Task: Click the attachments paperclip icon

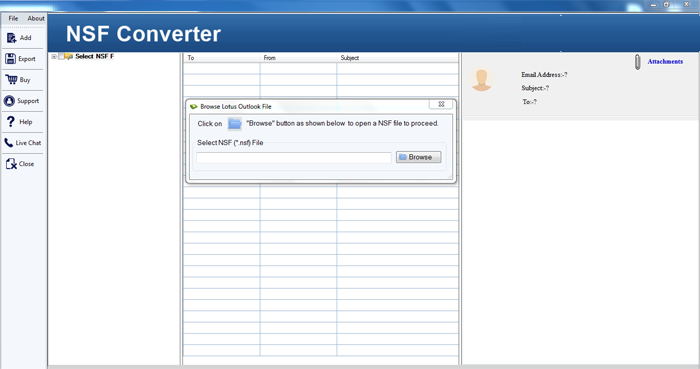Action: [638, 62]
